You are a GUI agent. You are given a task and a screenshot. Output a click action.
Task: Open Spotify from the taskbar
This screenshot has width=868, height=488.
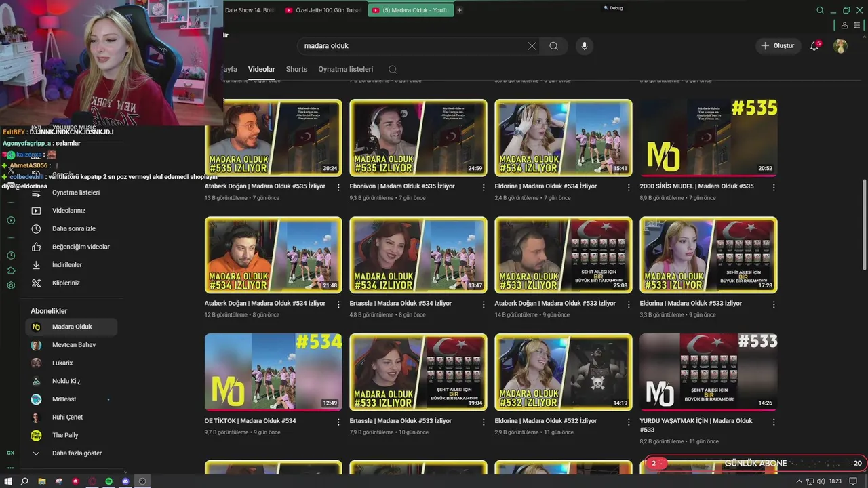(x=108, y=481)
